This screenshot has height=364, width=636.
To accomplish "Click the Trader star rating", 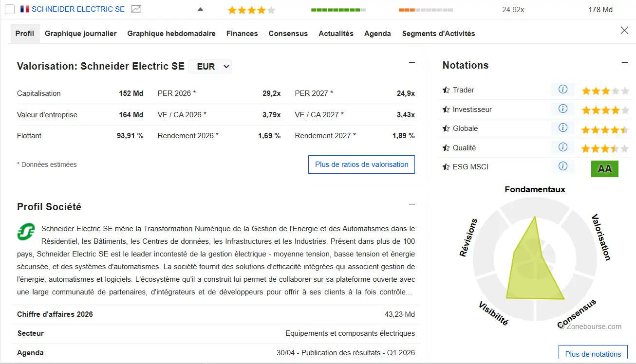I will [605, 91].
